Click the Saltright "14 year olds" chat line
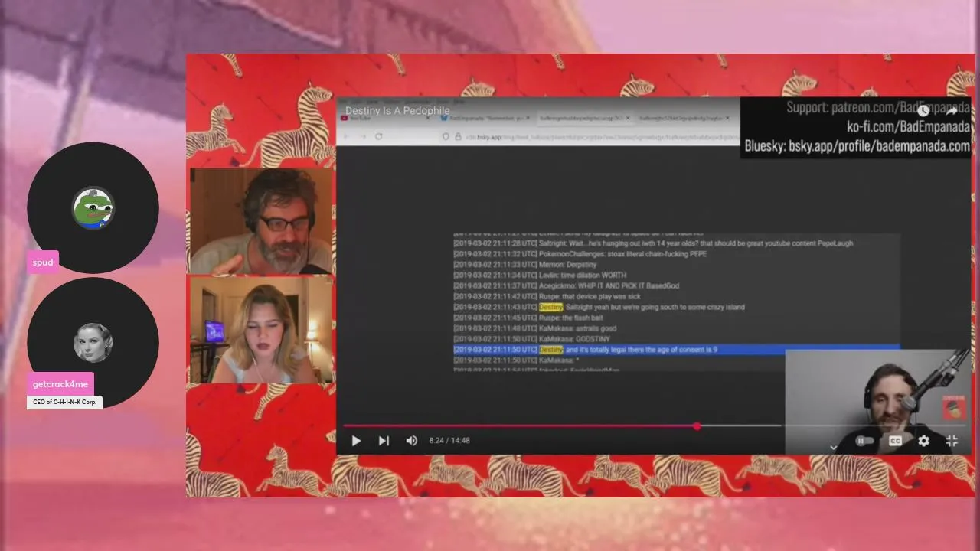This screenshot has width=980, height=551. pyautogui.click(x=653, y=243)
